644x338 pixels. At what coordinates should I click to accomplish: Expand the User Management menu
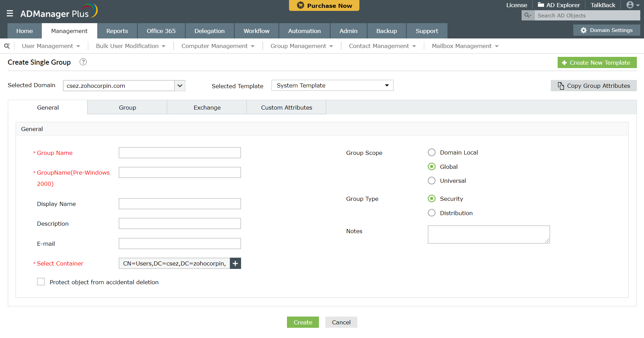coord(51,46)
